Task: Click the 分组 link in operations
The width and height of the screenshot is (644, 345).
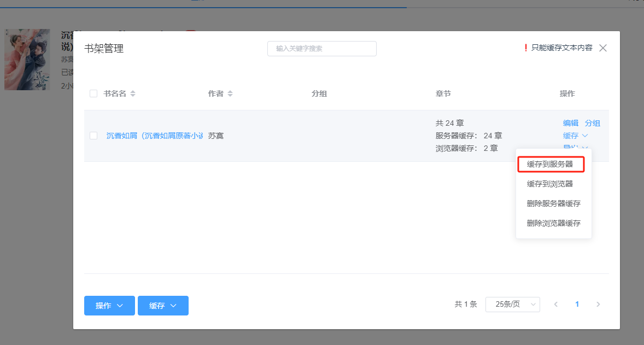Action: click(593, 123)
